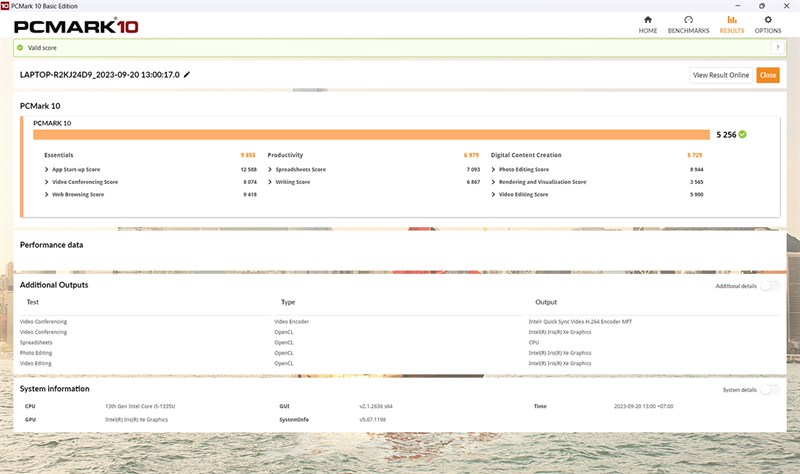
Task: Click the System information heading
Action: click(55, 389)
